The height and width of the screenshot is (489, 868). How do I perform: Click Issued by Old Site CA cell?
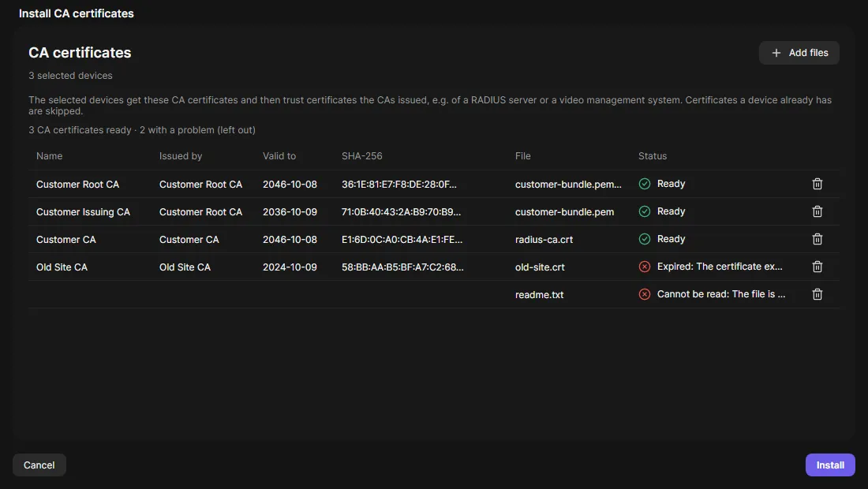(x=185, y=267)
